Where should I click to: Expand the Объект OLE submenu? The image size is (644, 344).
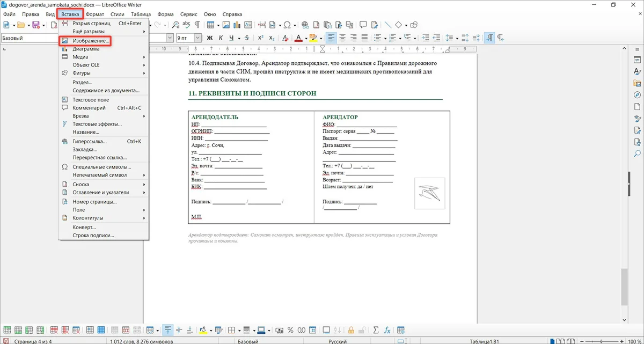coord(103,65)
